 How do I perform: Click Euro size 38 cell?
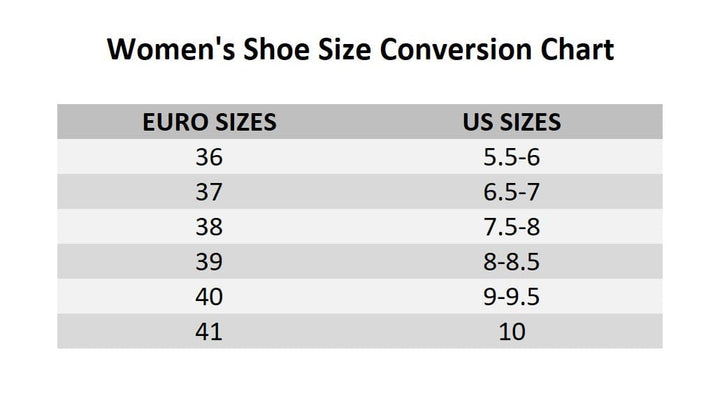tap(209, 227)
